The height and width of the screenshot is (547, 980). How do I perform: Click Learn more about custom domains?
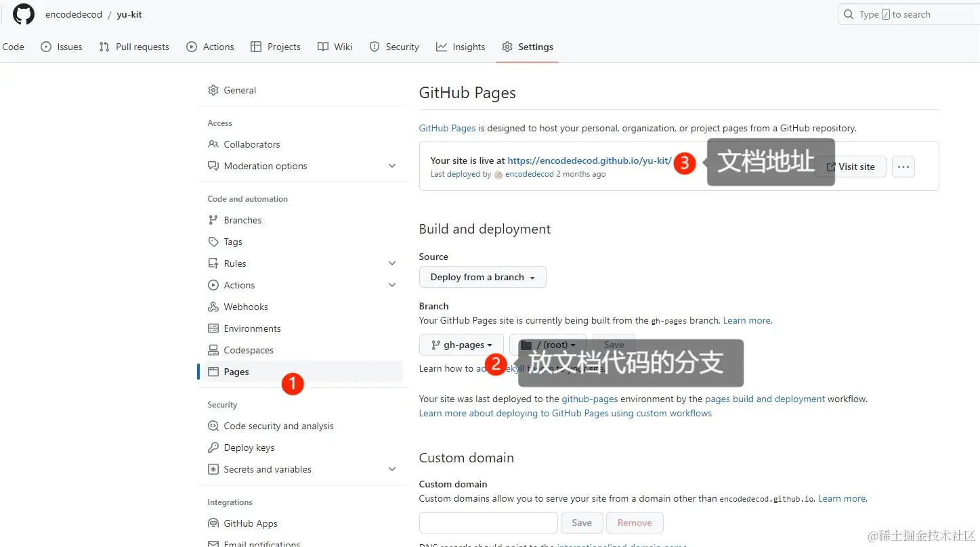tap(842, 498)
